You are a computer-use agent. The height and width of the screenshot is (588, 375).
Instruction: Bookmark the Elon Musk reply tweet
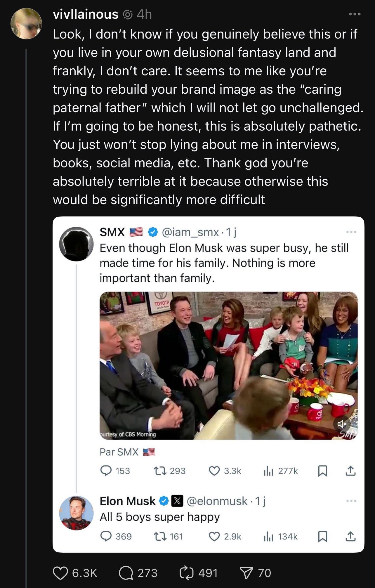[322, 536]
